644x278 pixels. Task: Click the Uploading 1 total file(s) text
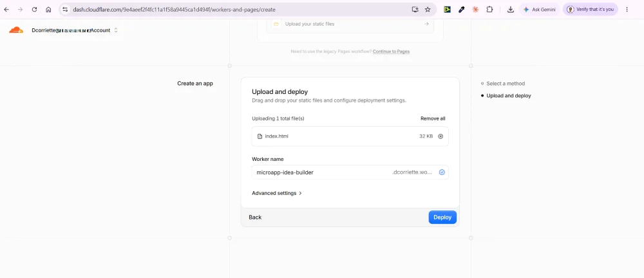pyautogui.click(x=278, y=118)
